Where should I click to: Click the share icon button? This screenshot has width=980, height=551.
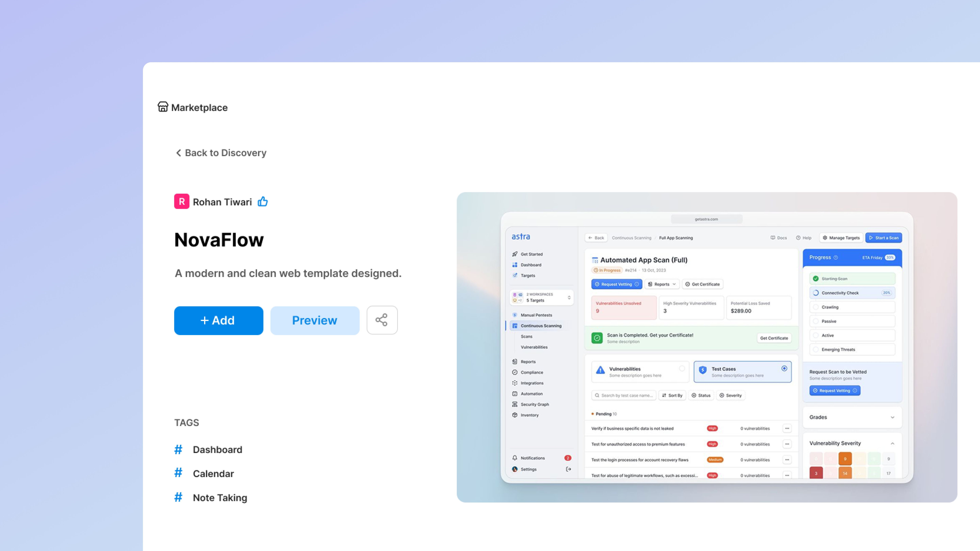(x=382, y=320)
